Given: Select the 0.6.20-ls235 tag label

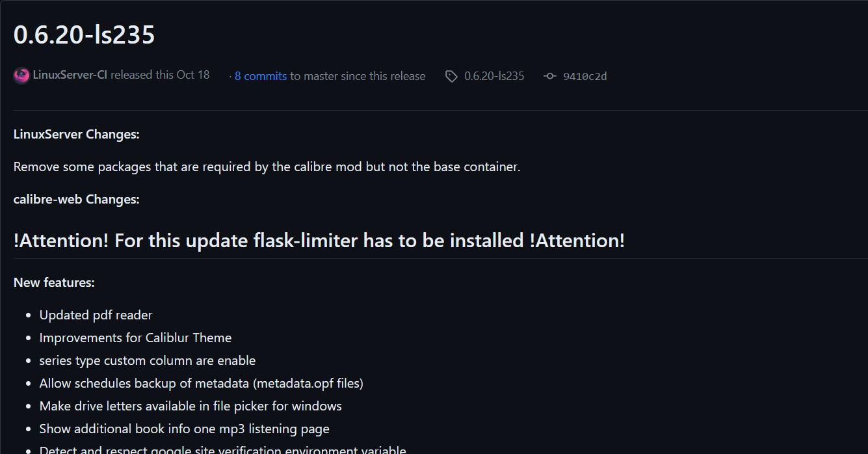Looking at the screenshot, I should click(494, 76).
